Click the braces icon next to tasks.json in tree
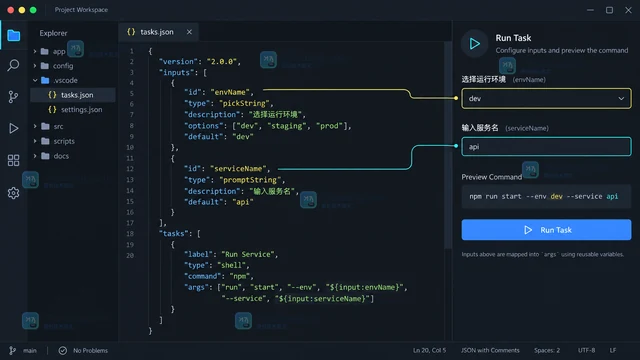The image size is (640, 360). [52, 95]
